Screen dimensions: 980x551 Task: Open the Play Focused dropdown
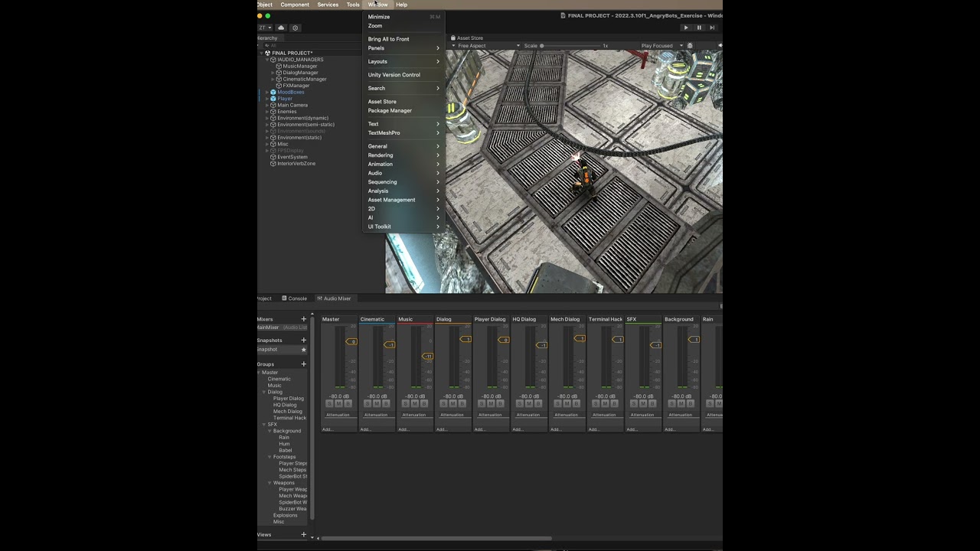click(x=661, y=46)
